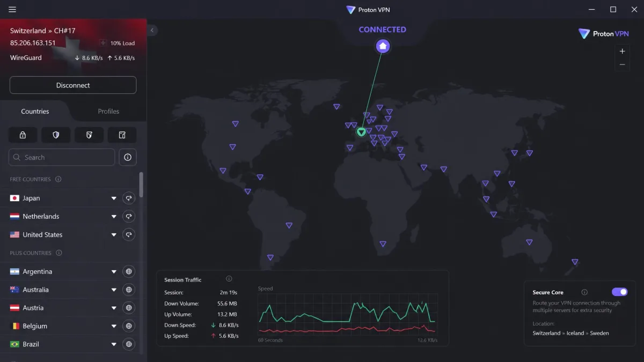Click the globe icon for Belgium
The height and width of the screenshot is (362, 644).
128,326
